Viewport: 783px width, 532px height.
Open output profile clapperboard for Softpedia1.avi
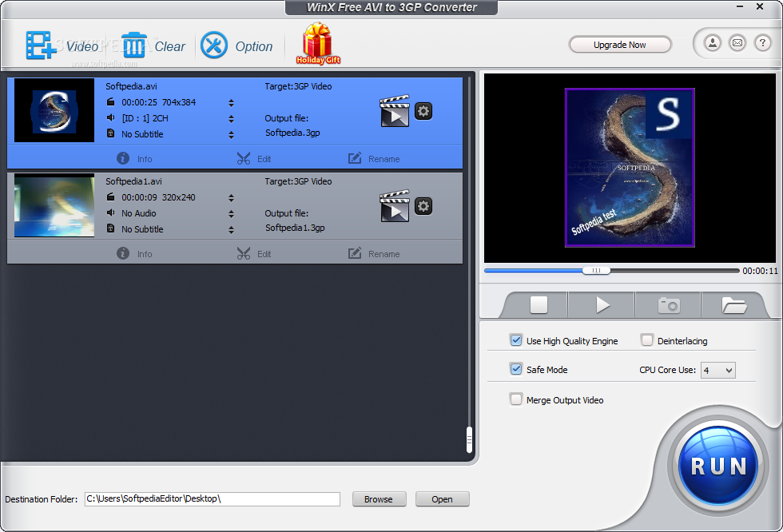(395, 205)
